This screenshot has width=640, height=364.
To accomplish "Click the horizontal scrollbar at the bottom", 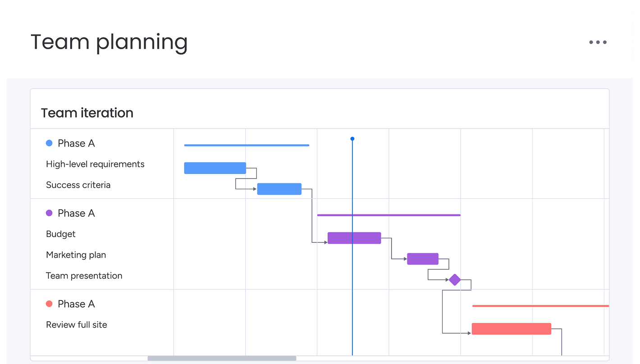I will point(222,358).
